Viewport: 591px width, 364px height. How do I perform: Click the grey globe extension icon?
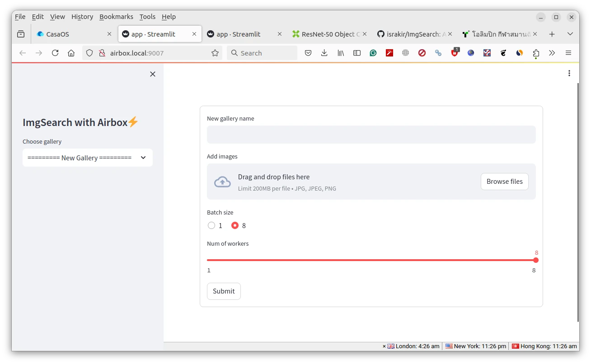tap(406, 53)
